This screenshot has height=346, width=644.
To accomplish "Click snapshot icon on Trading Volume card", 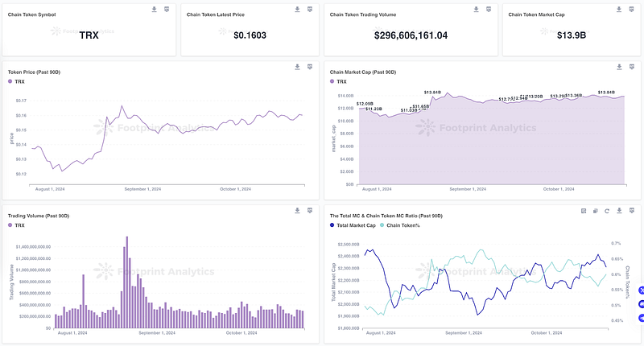I will coord(310,210).
